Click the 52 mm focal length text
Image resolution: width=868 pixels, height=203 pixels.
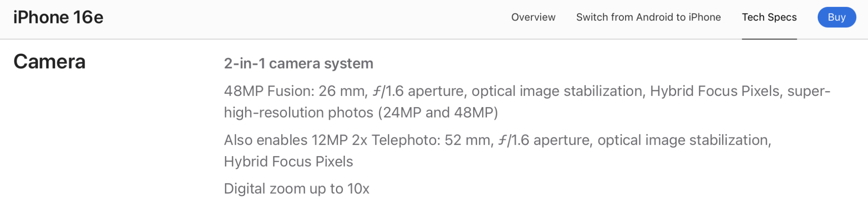(468, 140)
